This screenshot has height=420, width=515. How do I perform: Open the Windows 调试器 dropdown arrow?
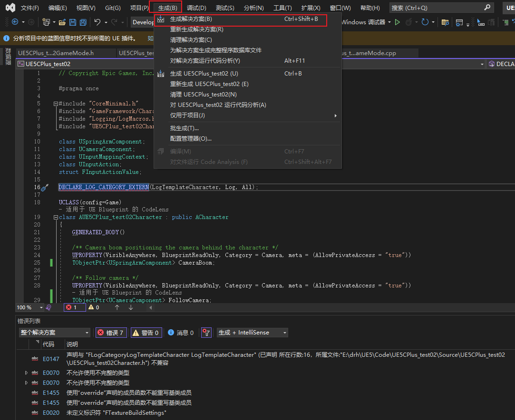(x=389, y=22)
